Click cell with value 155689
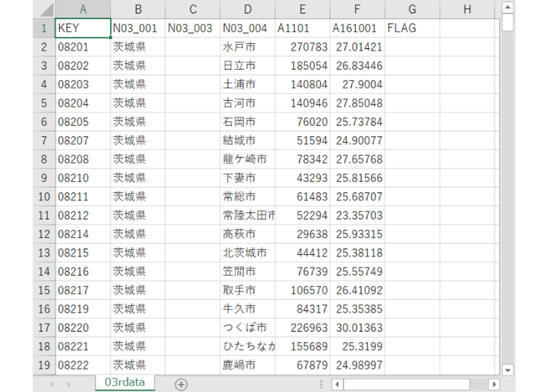Image resolution: width=549 pixels, height=392 pixels. (302, 346)
